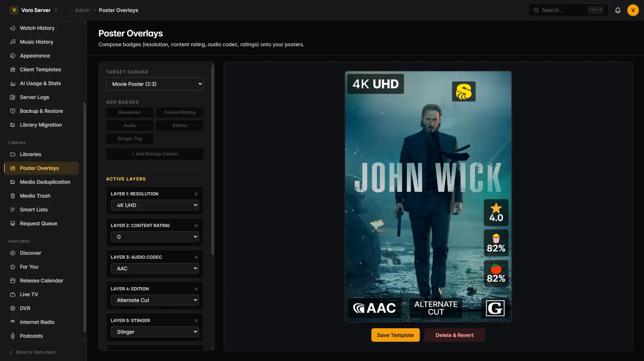This screenshot has height=361, width=644.
Task: Go Back to Vora client
Action: (x=33, y=352)
